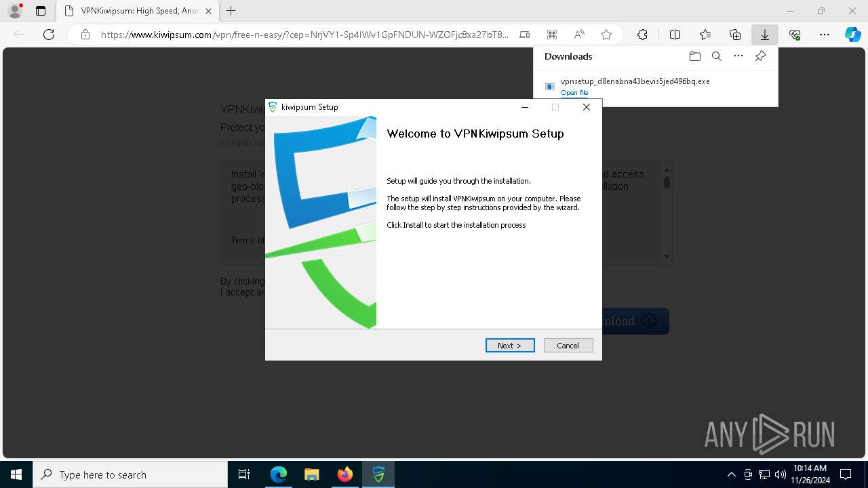Open Read aloud icon in address bar
This screenshot has width=868, height=488.
(x=579, y=35)
